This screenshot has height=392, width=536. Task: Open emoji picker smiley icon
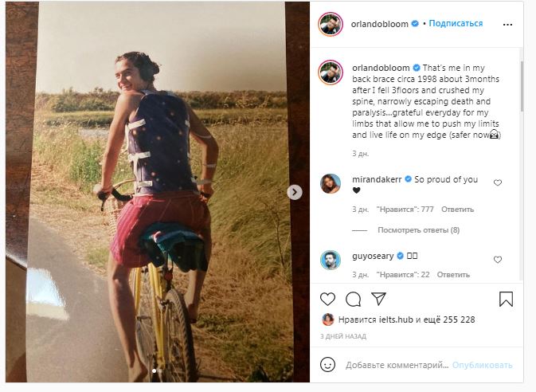(327, 364)
